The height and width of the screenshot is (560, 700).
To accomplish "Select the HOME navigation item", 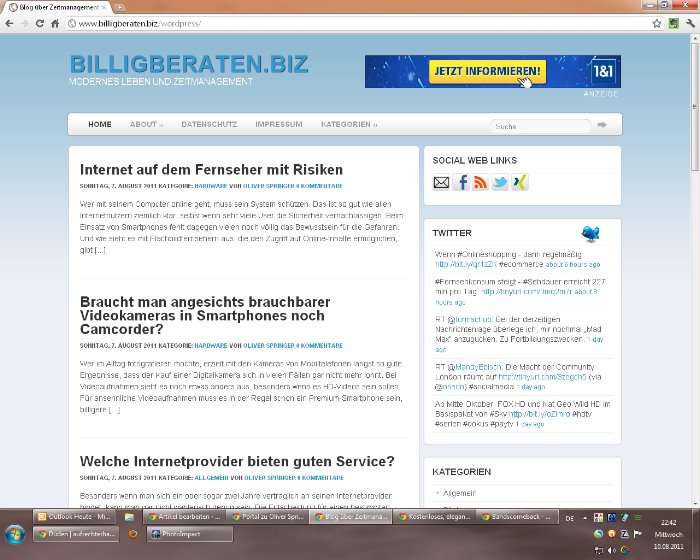I will [100, 125].
